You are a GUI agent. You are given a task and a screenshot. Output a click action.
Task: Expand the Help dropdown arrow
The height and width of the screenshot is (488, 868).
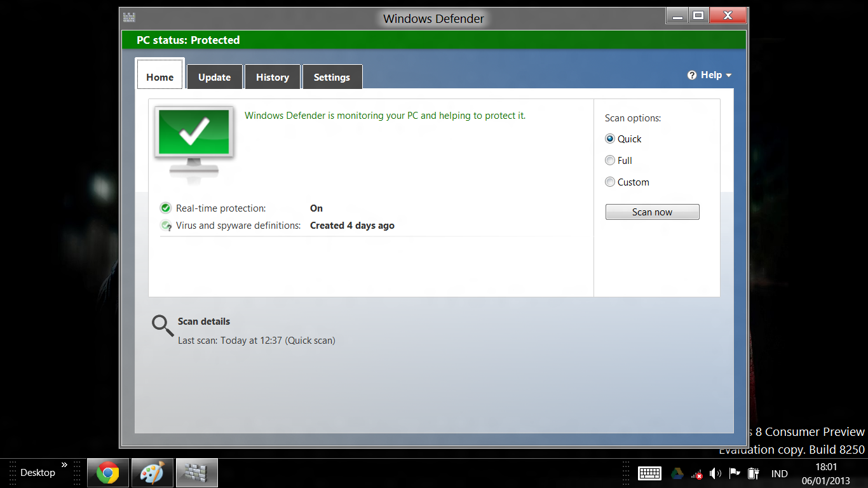point(728,76)
